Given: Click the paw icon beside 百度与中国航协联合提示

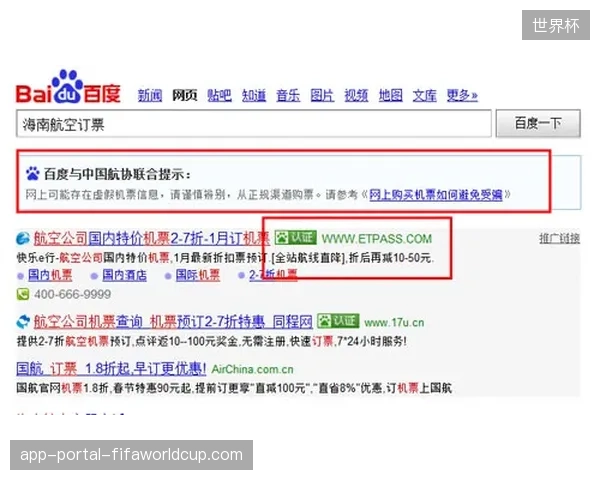Looking at the screenshot, I should pos(33,173).
